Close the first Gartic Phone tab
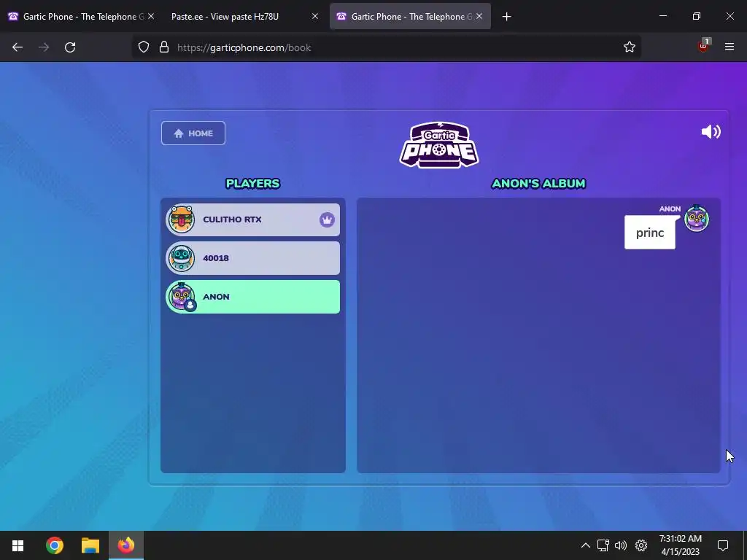Screen dimensions: 747x560 150,16
